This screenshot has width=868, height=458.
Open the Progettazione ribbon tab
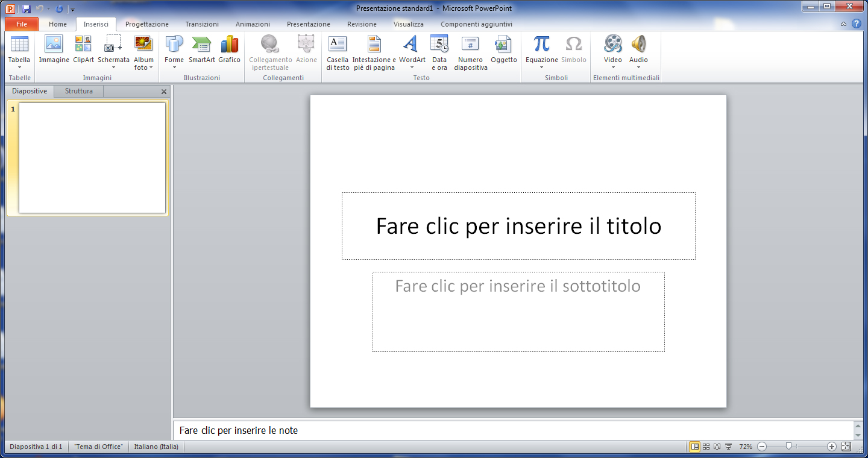pos(146,24)
